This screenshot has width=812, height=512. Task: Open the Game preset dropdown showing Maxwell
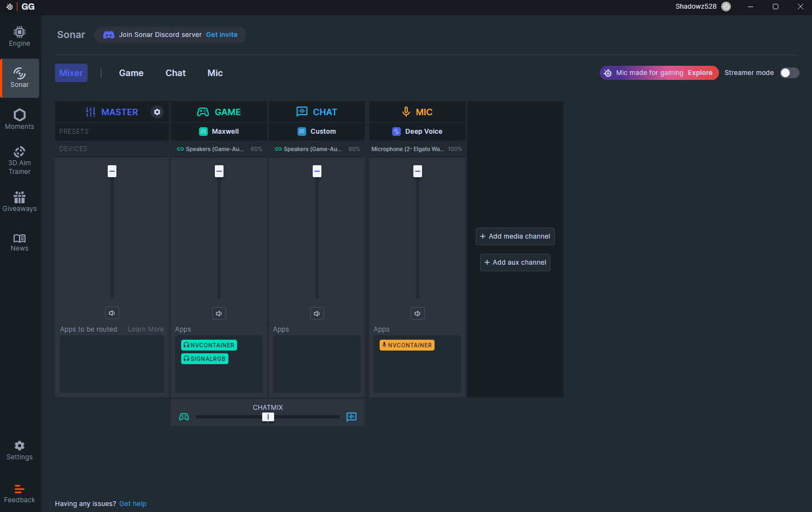click(x=219, y=132)
